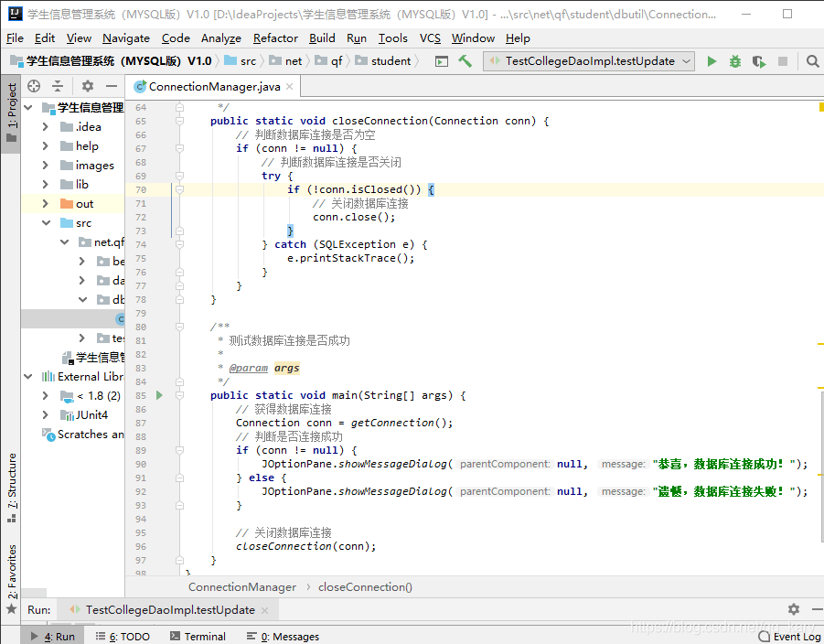The width and height of the screenshot is (824, 644).
Task: Click closeConnection() in bottom breadcrumb
Action: coord(365,587)
